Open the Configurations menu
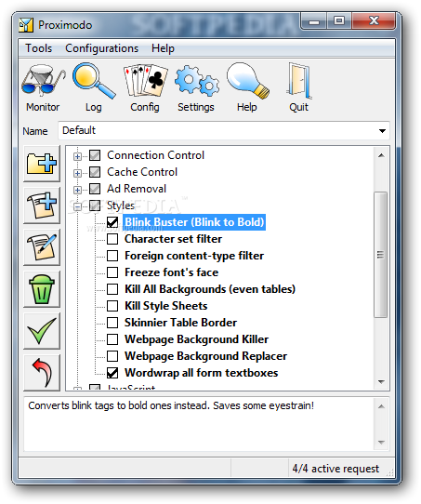Image resolution: width=421 pixels, height=504 pixels. coord(102,48)
